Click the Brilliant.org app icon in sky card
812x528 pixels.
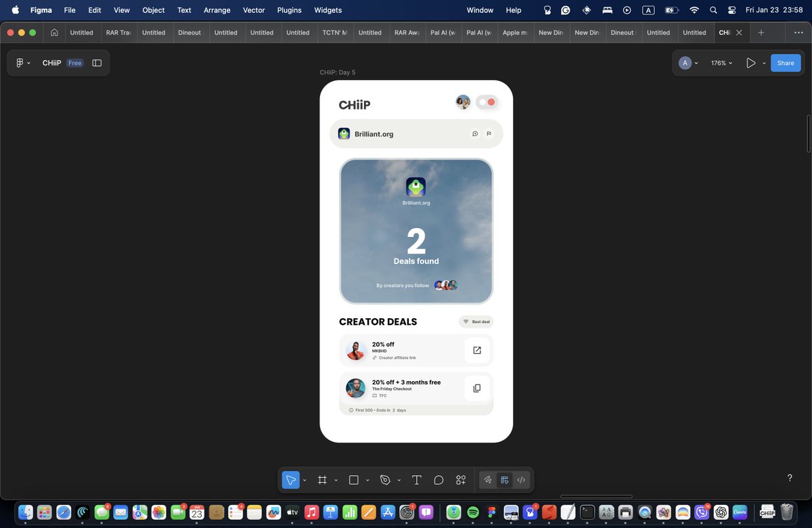coord(415,187)
